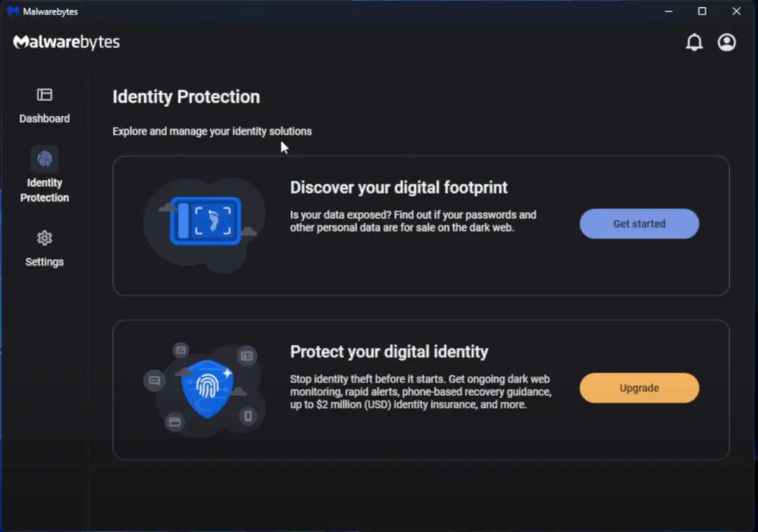
Task: Maximize the Malwarebytes window
Action: [702, 12]
